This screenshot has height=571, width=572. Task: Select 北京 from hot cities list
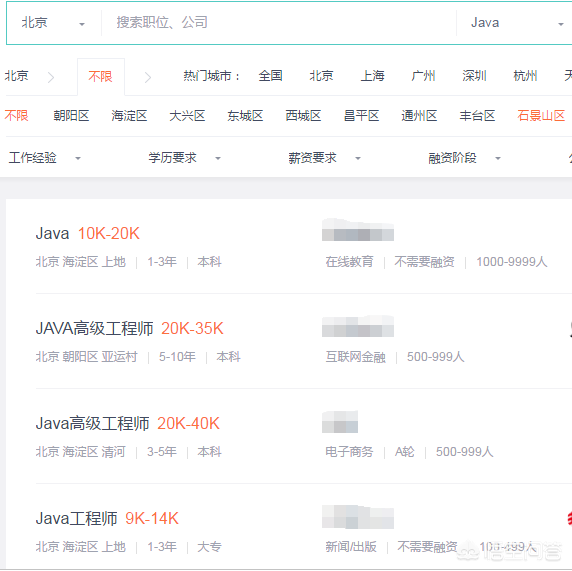(321, 76)
